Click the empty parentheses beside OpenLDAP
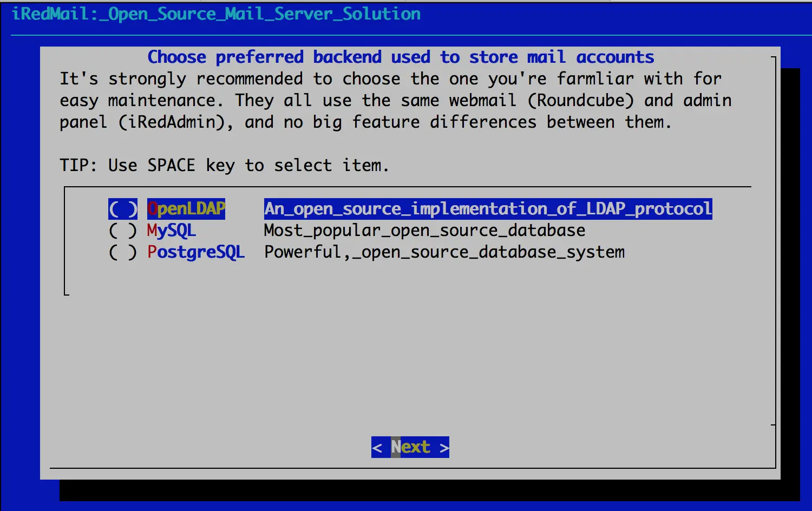The height and width of the screenshot is (511, 812). click(x=123, y=208)
